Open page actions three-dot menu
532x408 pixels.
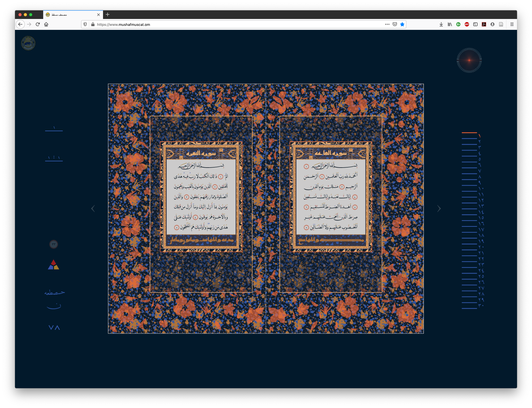coord(387,24)
